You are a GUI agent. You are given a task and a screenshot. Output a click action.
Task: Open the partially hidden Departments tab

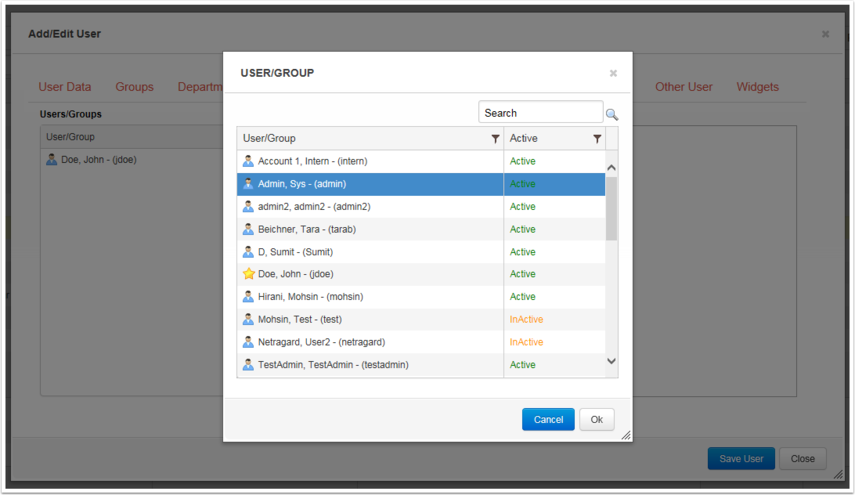click(x=200, y=87)
